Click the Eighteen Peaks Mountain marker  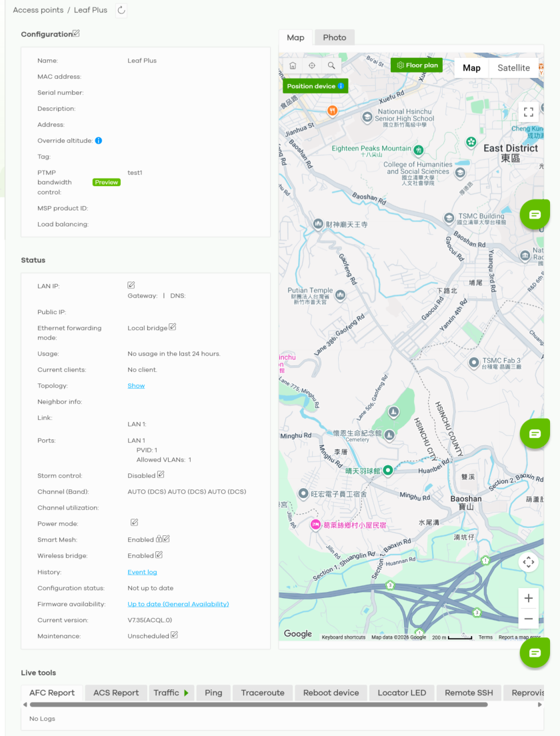(x=418, y=150)
